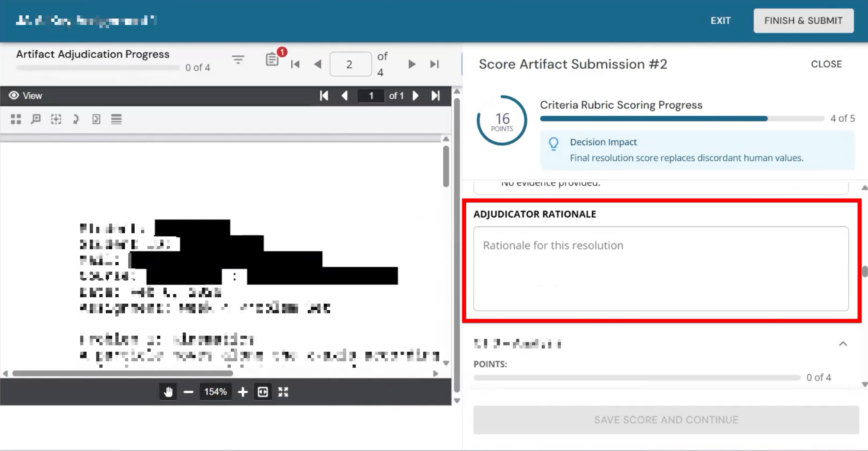Skip to last artifact submission
The image size is (868, 451).
click(x=434, y=64)
